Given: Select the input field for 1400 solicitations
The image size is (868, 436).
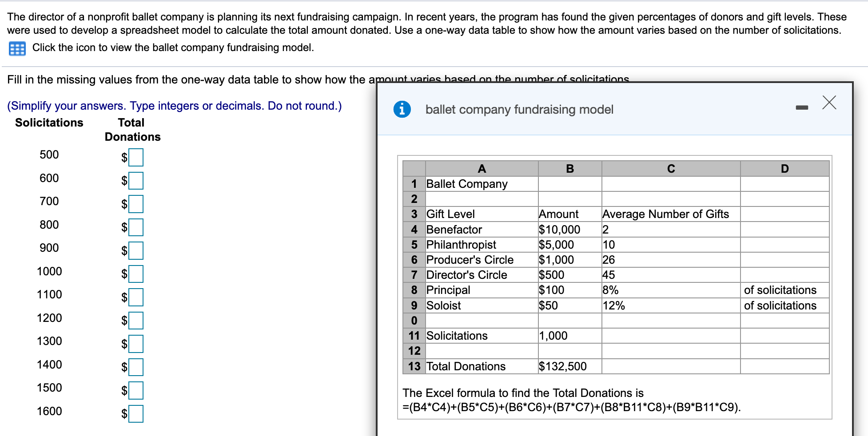Looking at the screenshot, I should (x=136, y=367).
